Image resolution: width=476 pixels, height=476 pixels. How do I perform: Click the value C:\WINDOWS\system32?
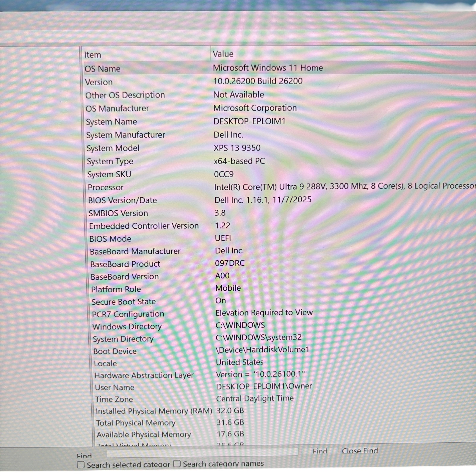(x=259, y=337)
